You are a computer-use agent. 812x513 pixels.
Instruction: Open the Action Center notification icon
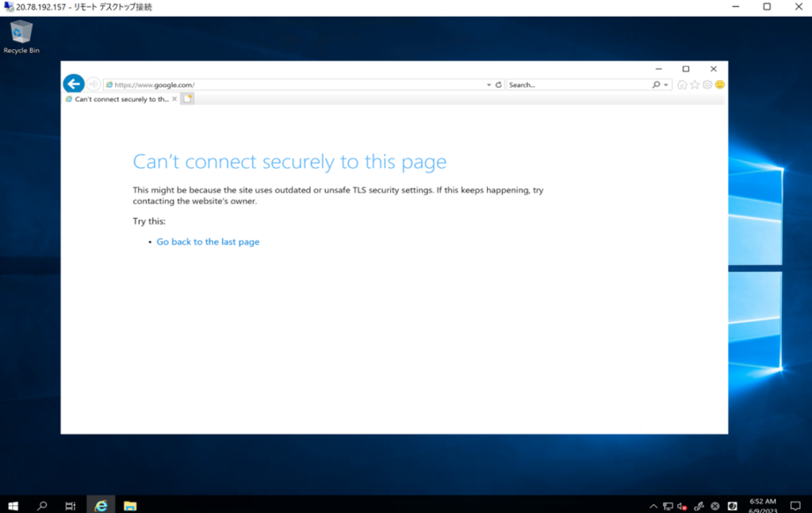coord(795,506)
